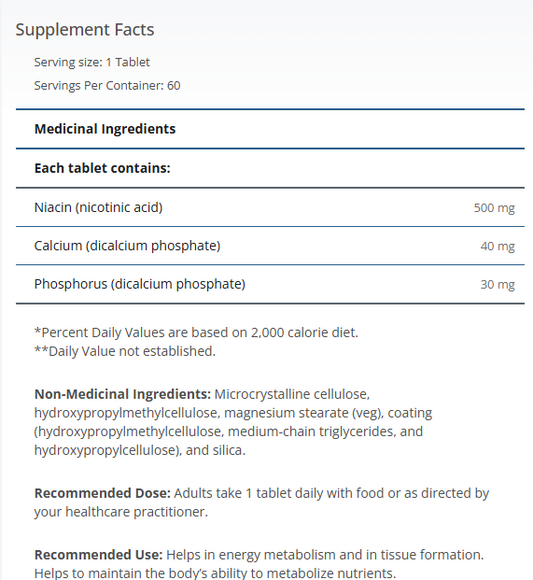This screenshot has height=580, width=533.
Task: Select the Calcium (dicalcium phosphate) label
Action: pyautogui.click(x=127, y=246)
